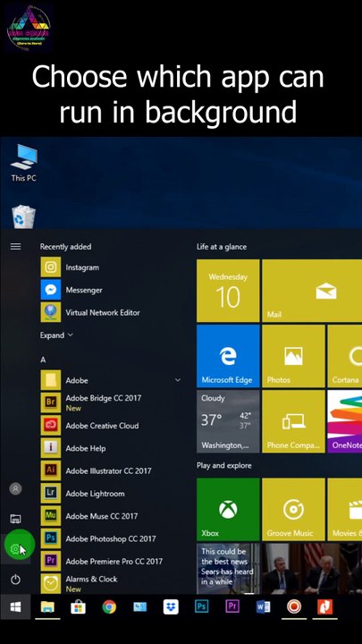Launch Messenger from Recently added
The image size is (362, 644).
tap(111, 290)
